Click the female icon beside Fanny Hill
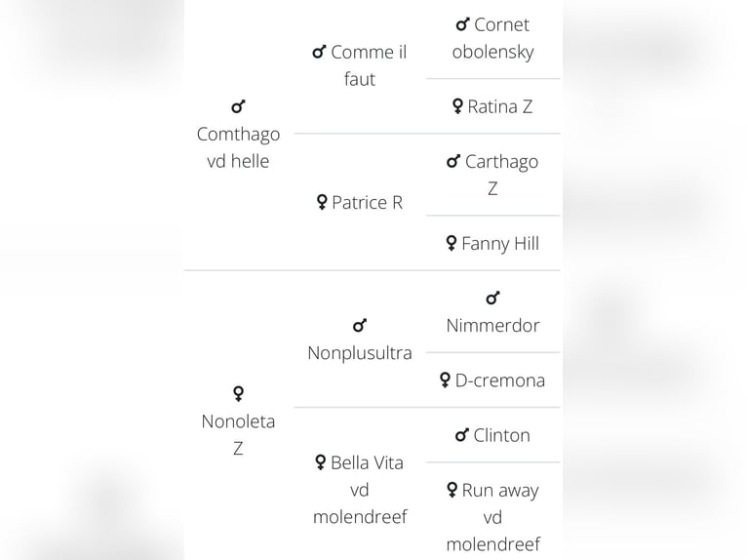747x560 pixels. click(x=452, y=244)
